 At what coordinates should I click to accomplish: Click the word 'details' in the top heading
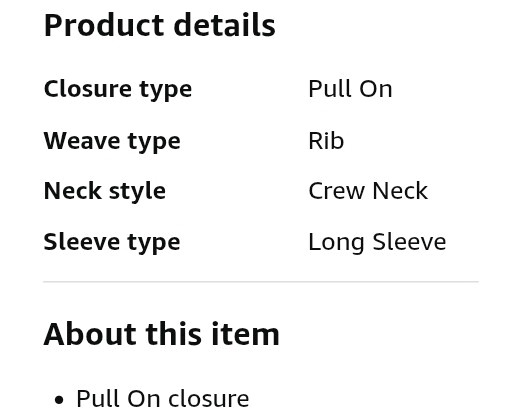click(x=224, y=25)
